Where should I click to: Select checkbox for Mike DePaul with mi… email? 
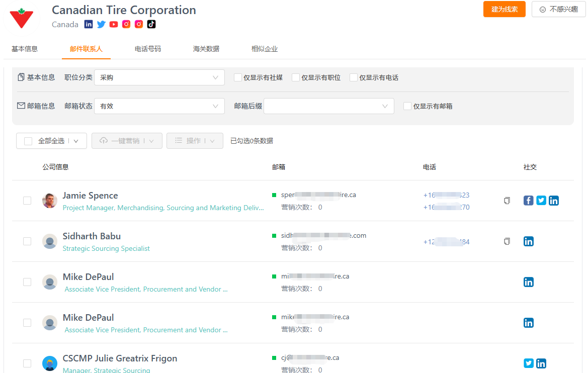pos(27,282)
